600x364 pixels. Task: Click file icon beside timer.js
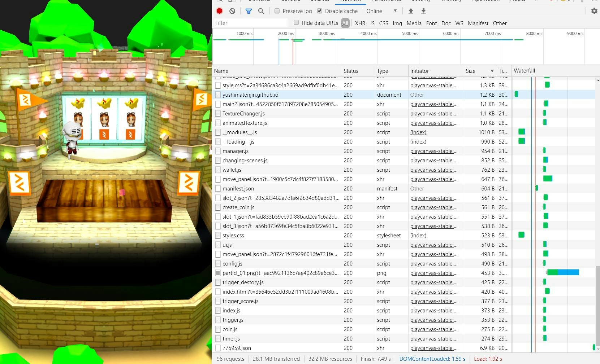[x=217, y=339]
